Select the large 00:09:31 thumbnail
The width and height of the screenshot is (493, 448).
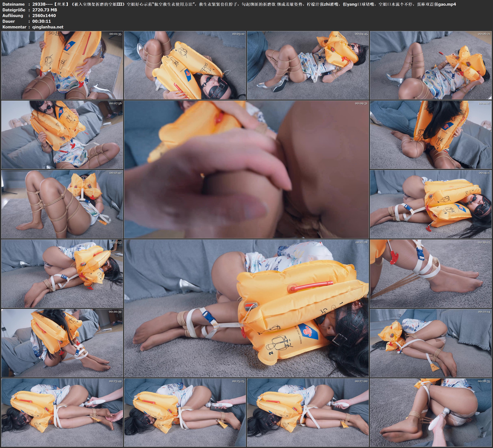point(246,169)
